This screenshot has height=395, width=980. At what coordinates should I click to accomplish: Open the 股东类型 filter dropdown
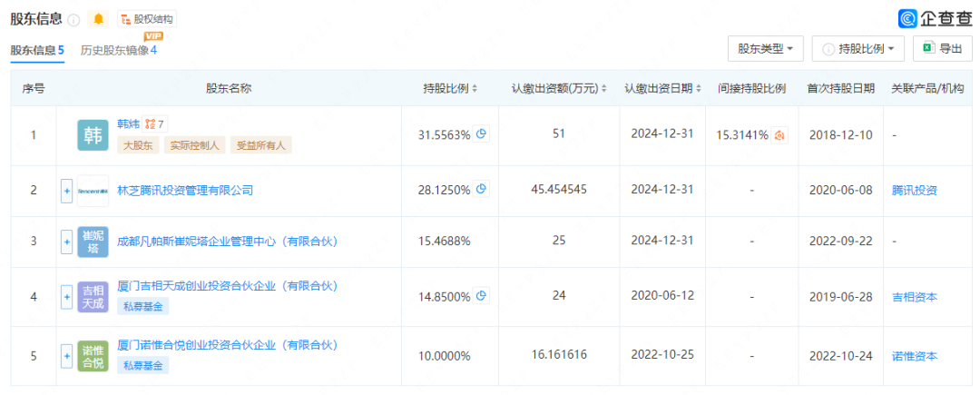765,49
